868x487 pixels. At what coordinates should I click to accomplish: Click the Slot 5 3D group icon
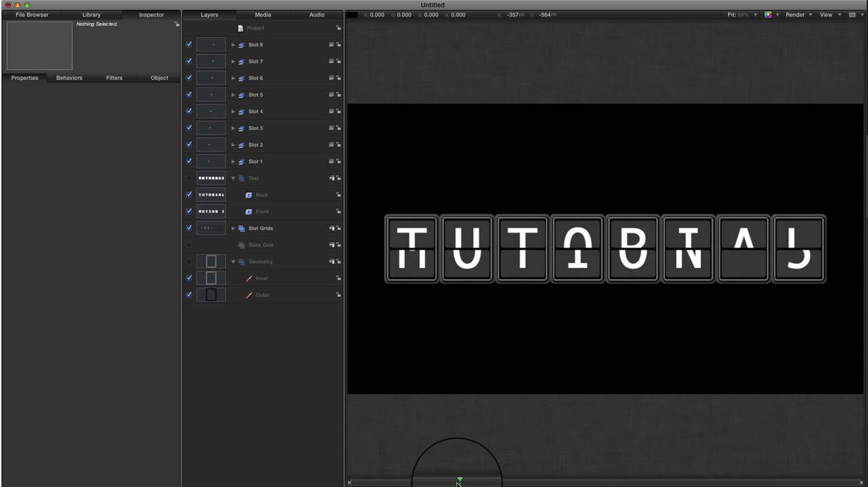pyautogui.click(x=241, y=95)
